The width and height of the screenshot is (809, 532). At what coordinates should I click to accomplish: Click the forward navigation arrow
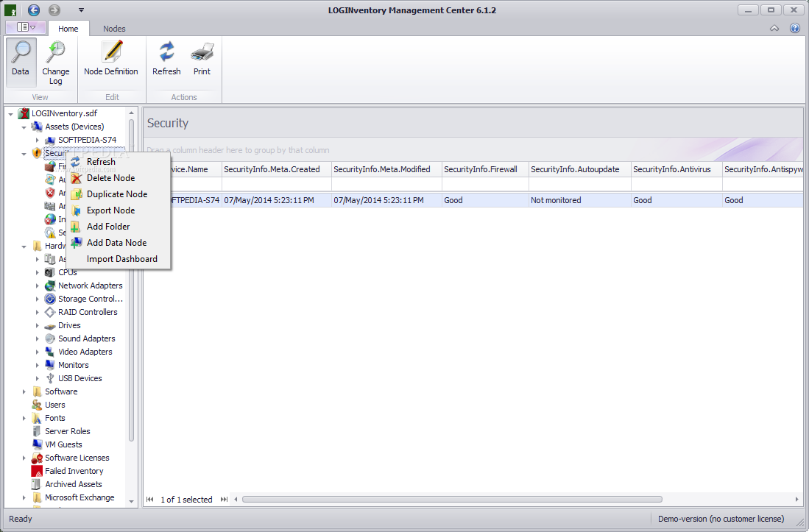tap(54, 10)
